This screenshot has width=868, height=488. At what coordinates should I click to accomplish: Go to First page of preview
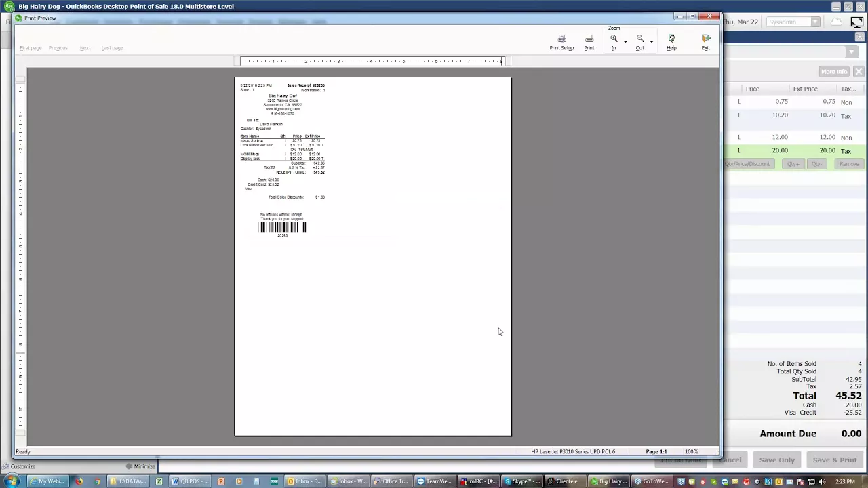point(31,48)
